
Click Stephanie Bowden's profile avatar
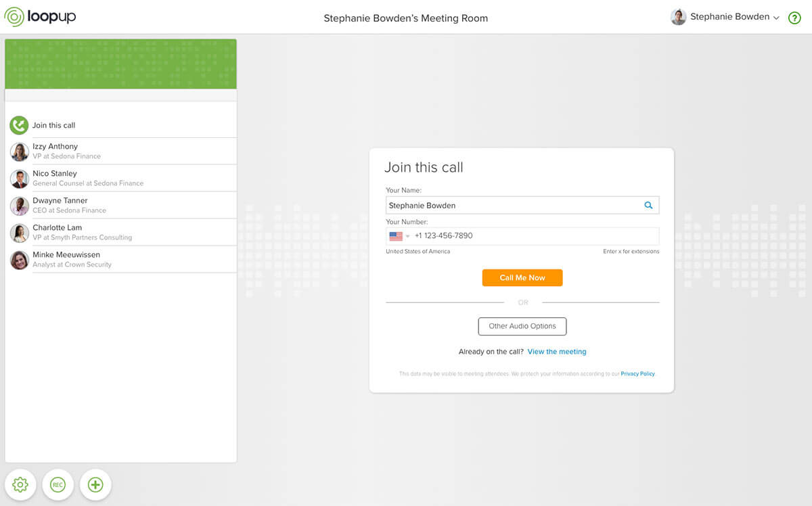(678, 18)
